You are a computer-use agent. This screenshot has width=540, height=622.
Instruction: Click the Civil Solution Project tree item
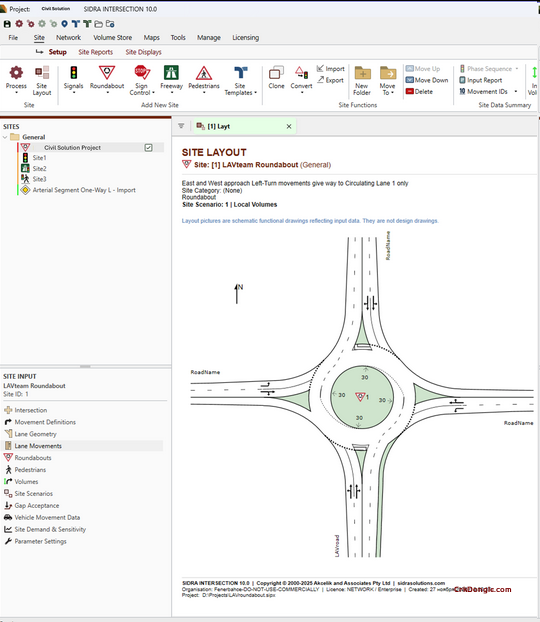(x=73, y=148)
